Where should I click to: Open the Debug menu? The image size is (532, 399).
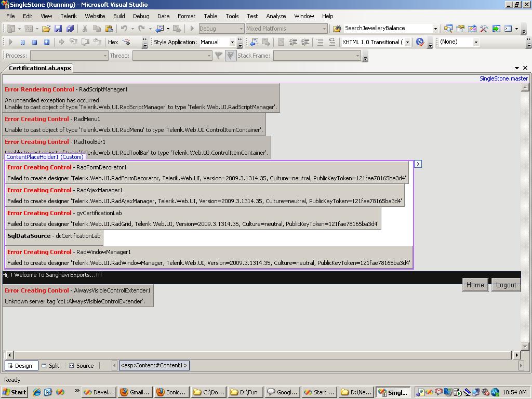141,16
